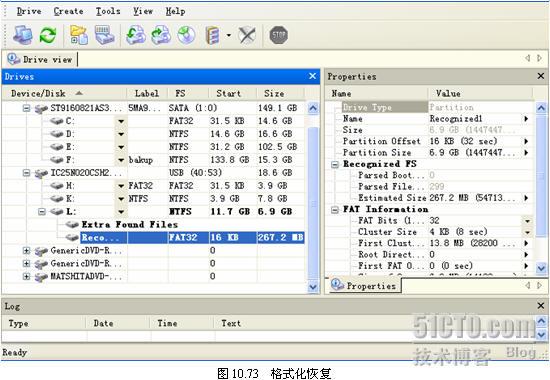The image size is (550, 380).
Task: Collapse the FAT Information section
Action: pyautogui.click(x=335, y=209)
